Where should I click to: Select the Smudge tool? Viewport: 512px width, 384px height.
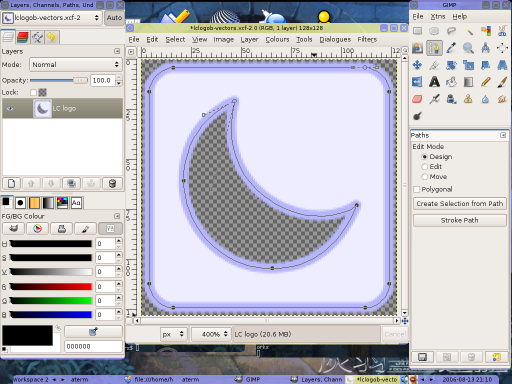[502, 99]
